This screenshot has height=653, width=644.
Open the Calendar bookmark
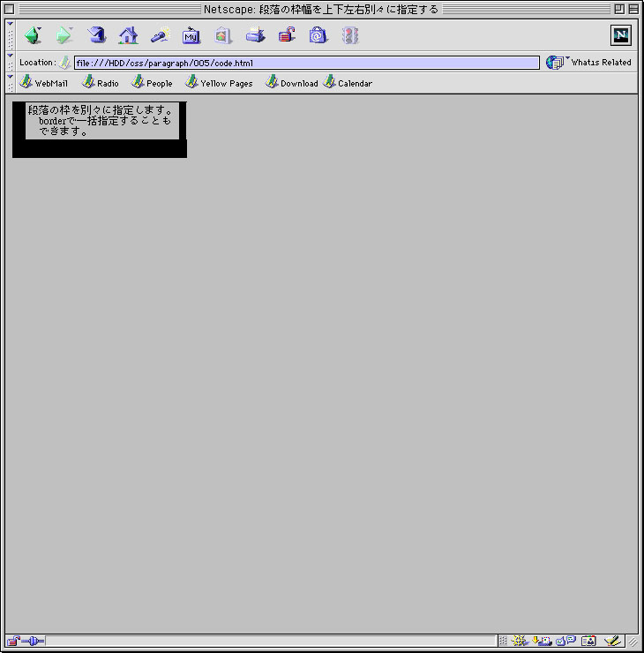pos(348,82)
